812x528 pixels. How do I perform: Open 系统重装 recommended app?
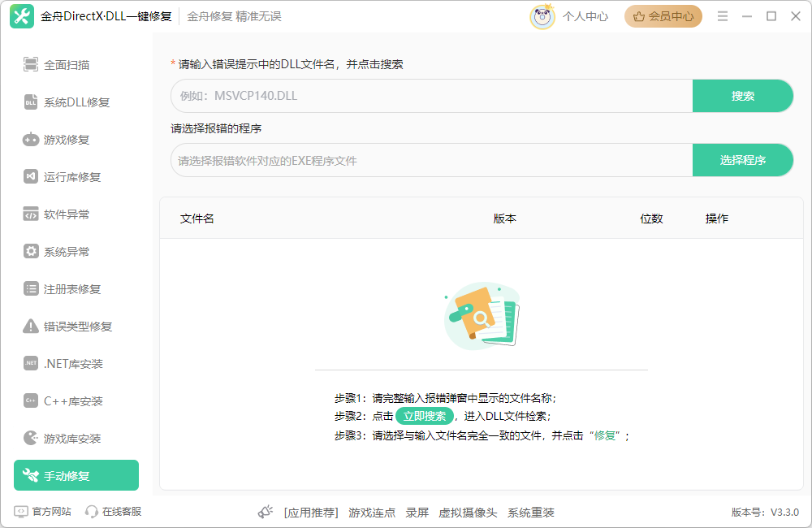click(x=531, y=513)
